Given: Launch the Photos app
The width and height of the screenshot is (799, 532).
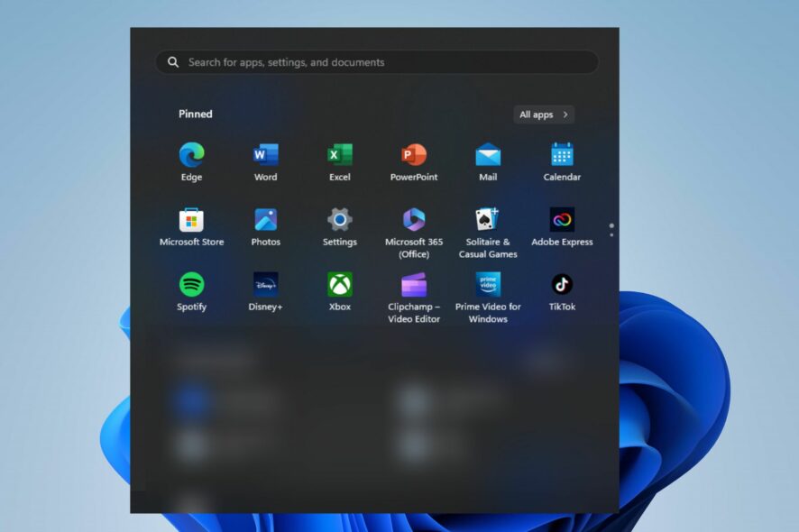Looking at the screenshot, I should coord(265,226).
